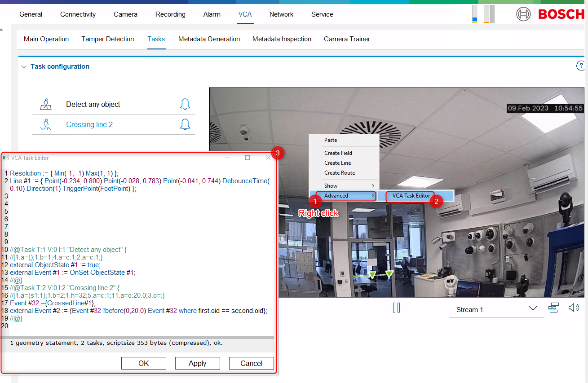Pause the live video stream
Viewport: 588px width, 383px height.
[396, 308]
